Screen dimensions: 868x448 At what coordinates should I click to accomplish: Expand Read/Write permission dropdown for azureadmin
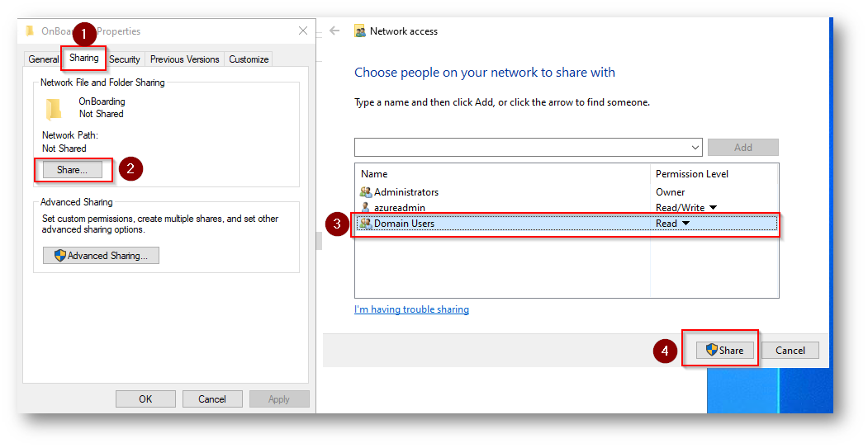point(713,208)
